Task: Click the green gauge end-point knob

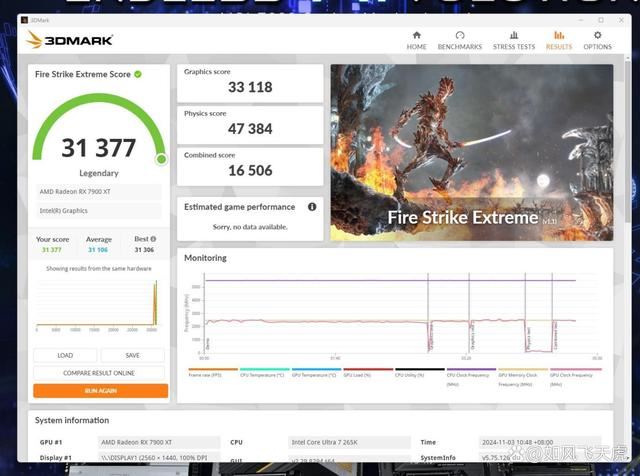Action: click(162, 159)
